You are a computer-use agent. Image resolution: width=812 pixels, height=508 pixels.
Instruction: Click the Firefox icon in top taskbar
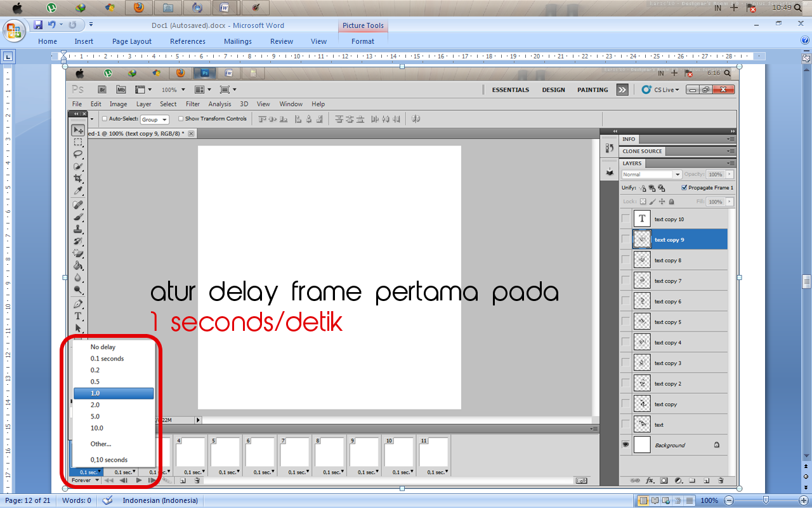click(x=138, y=8)
